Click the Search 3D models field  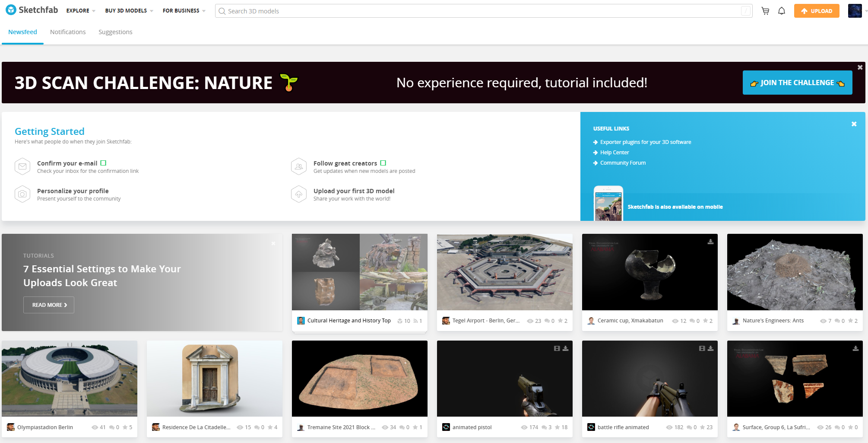pyautogui.click(x=484, y=11)
